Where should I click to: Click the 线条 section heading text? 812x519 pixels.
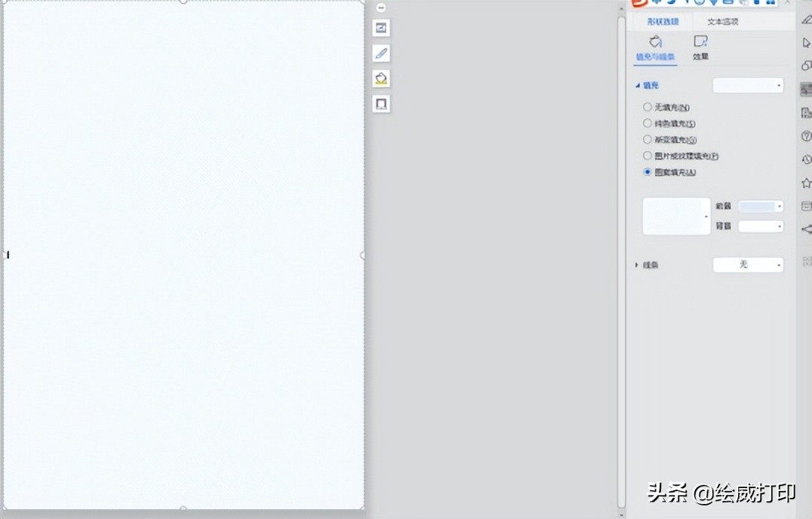651,265
